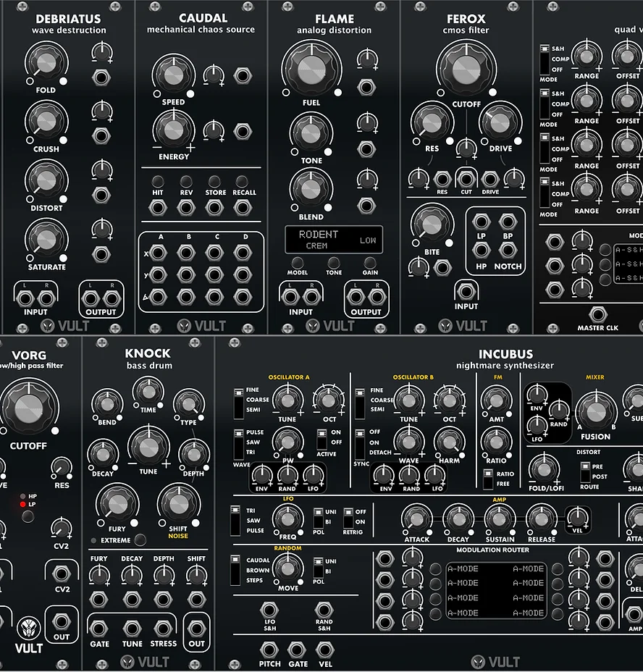The width and height of the screenshot is (643, 672).
Task: Click the Incubus GATE input jack
Action: (297, 650)
